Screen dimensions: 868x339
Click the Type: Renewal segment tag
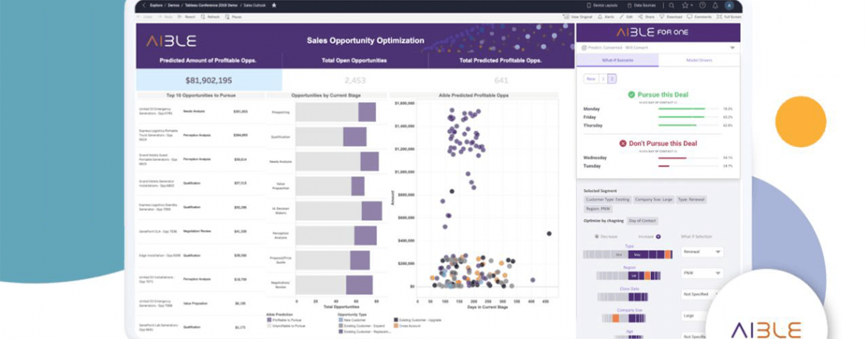coord(691,200)
